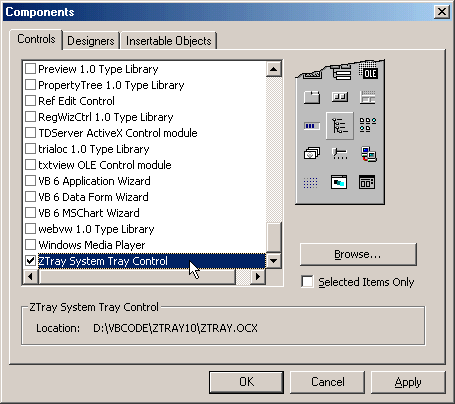Click the Browse... button

[358, 254]
